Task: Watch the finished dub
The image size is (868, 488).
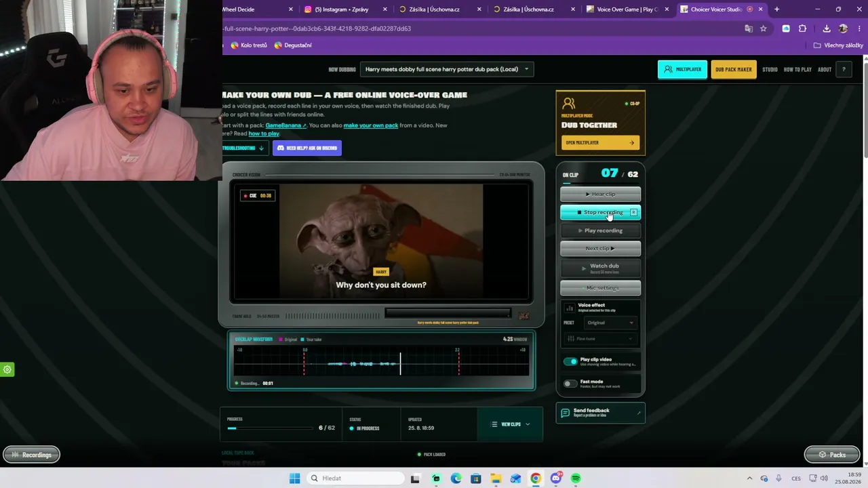Action: (x=600, y=268)
